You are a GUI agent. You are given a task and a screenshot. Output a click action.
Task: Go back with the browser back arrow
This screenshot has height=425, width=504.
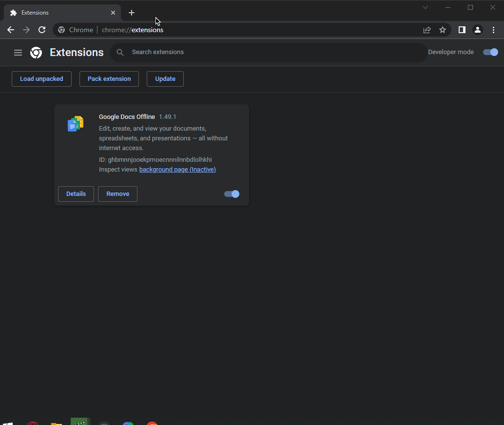11,30
